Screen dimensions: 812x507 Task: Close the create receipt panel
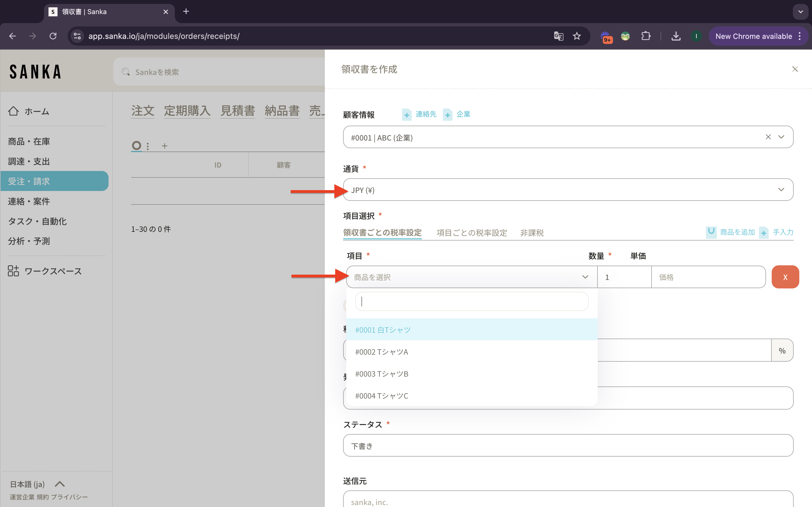coord(795,69)
